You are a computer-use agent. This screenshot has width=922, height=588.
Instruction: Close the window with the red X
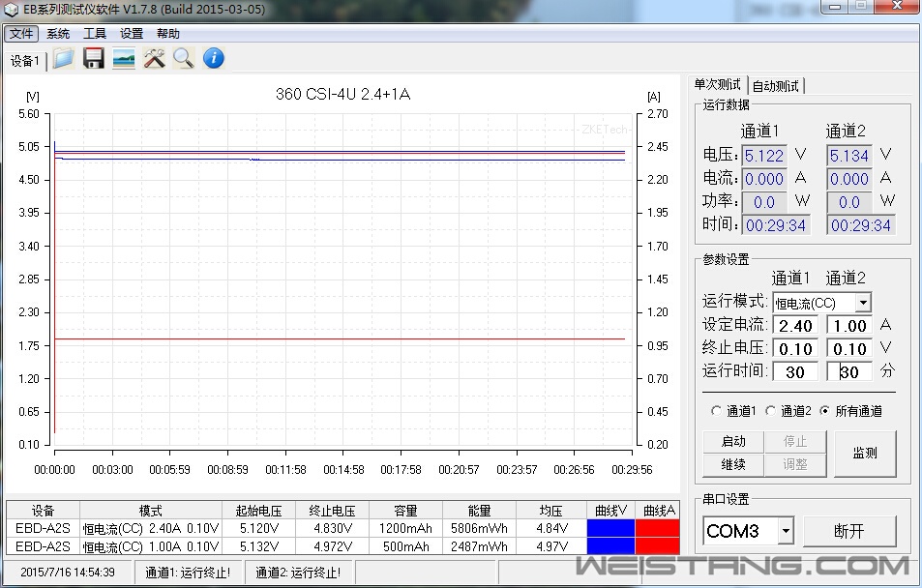tap(896, 6)
